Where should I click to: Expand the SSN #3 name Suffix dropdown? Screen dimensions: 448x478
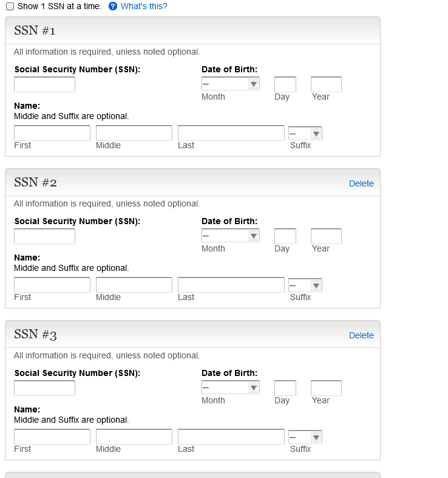point(305,437)
